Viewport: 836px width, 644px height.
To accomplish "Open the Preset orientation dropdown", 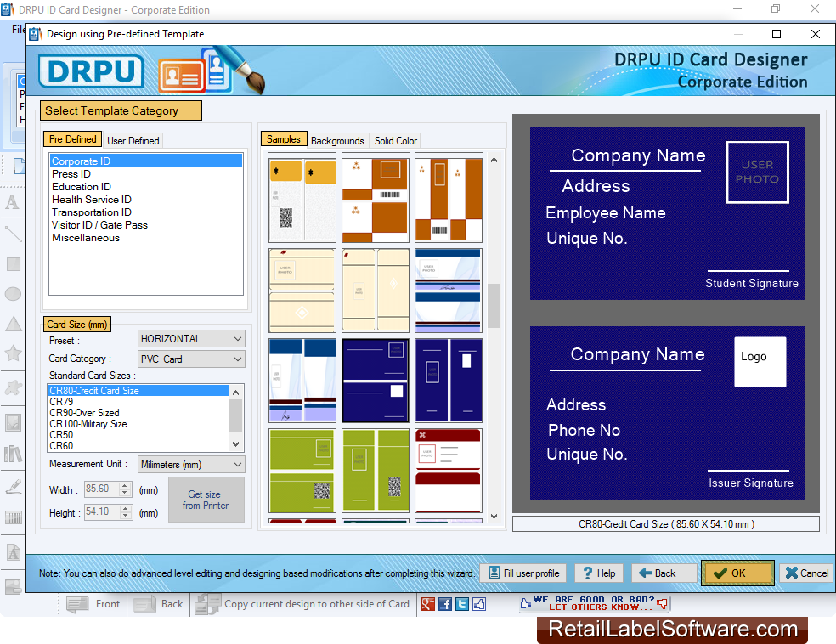I will point(237,338).
